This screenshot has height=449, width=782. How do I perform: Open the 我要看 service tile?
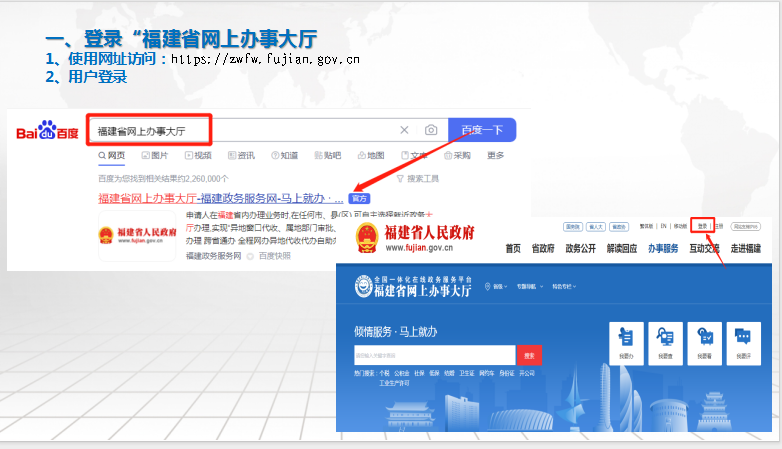(x=704, y=341)
